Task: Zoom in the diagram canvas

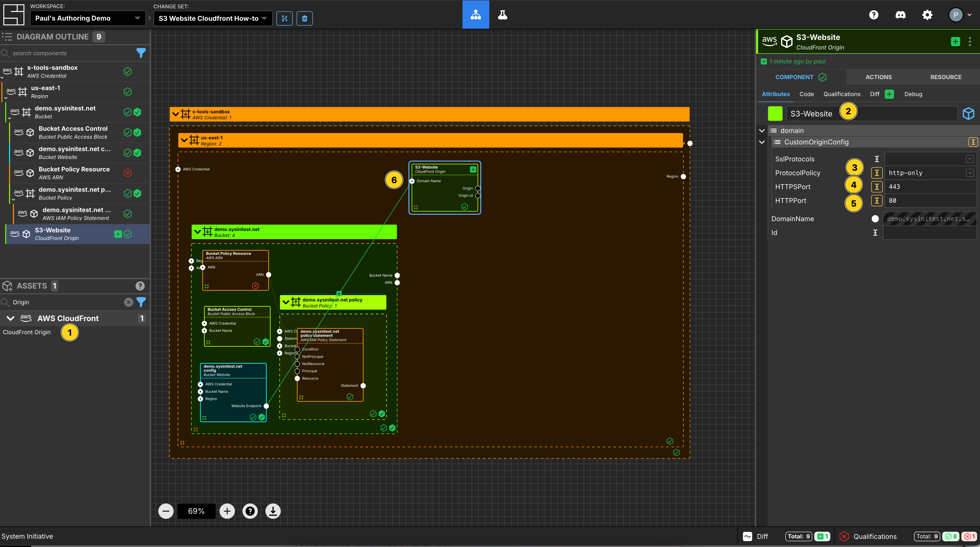Action: 227,511
